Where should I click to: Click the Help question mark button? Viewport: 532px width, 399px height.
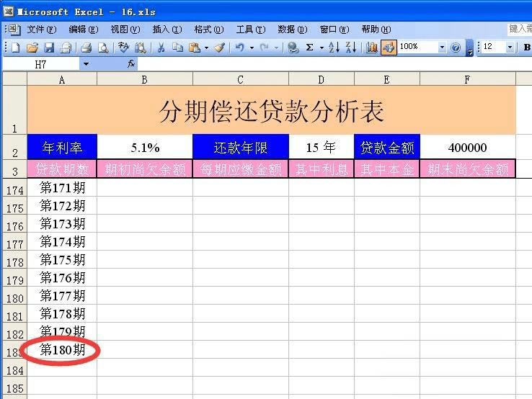pyautogui.click(x=456, y=48)
